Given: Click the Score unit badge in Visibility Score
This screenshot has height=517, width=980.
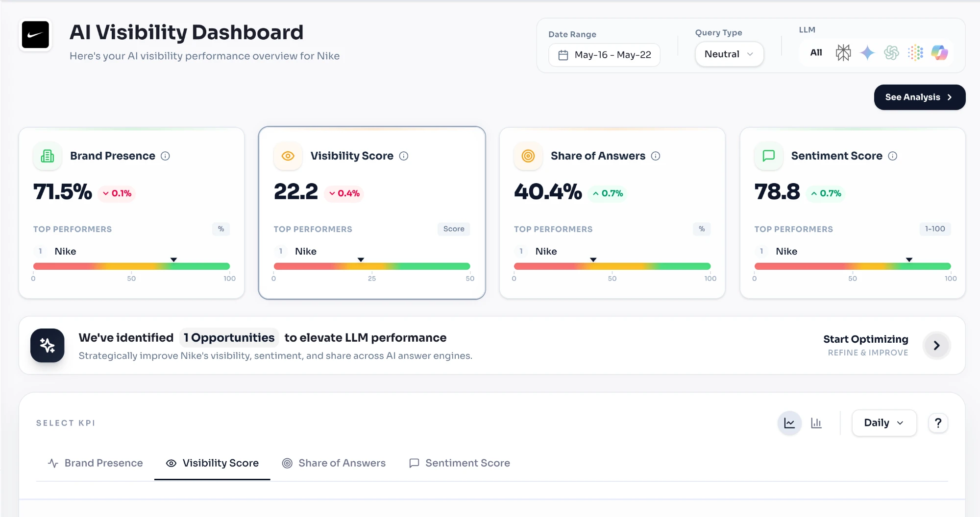Looking at the screenshot, I should [x=454, y=229].
